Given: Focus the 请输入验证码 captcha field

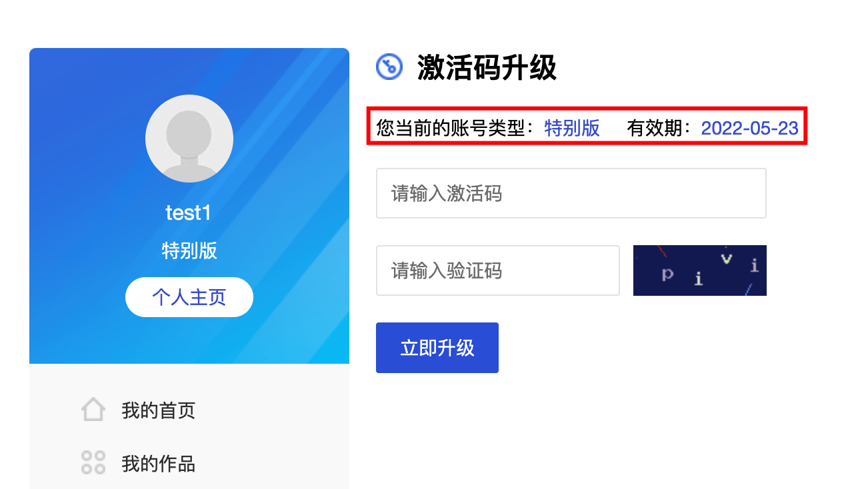Looking at the screenshot, I should point(498,270).
